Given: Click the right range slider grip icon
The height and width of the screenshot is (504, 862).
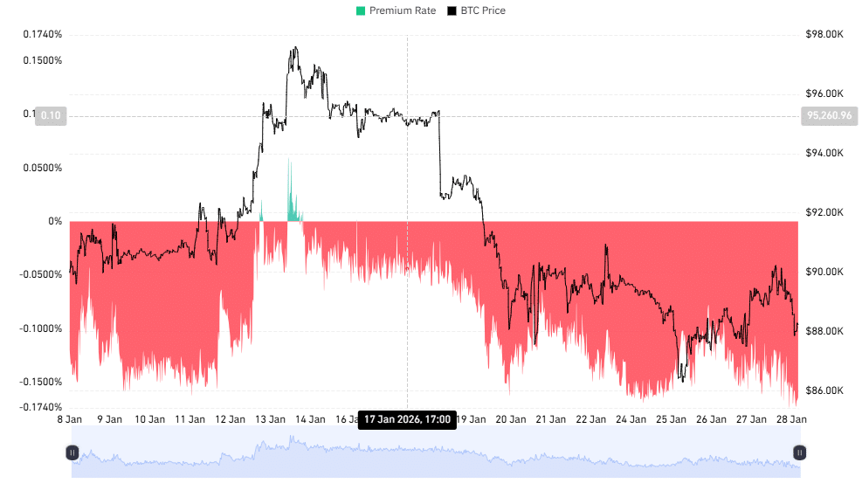Looking at the screenshot, I should (x=802, y=452).
